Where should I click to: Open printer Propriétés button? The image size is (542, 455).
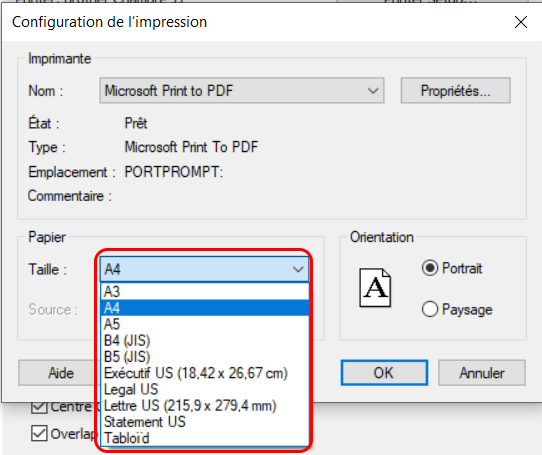[x=456, y=91]
